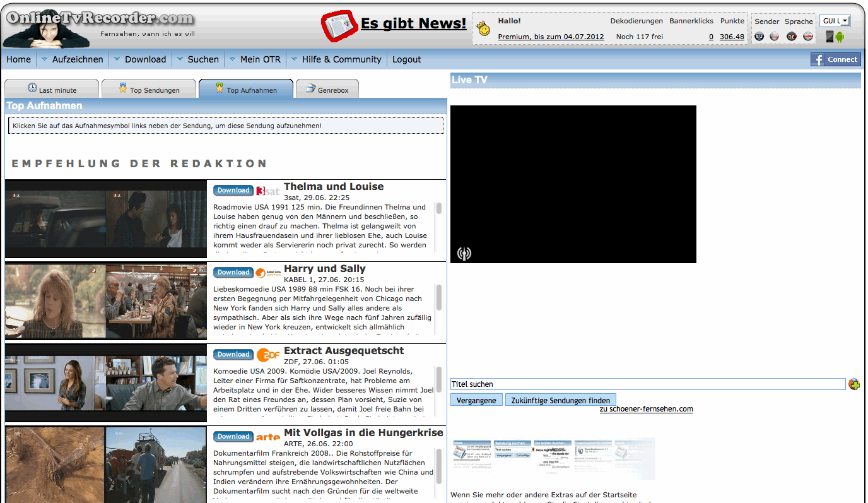Open the Download menu
Image resolution: width=868 pixels, height=503 pixels.
pyautogui.click(x=145, y=59)
